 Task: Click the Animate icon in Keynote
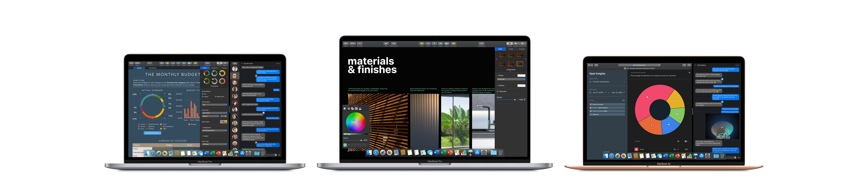pyautogui.click(x=516, y=43)
